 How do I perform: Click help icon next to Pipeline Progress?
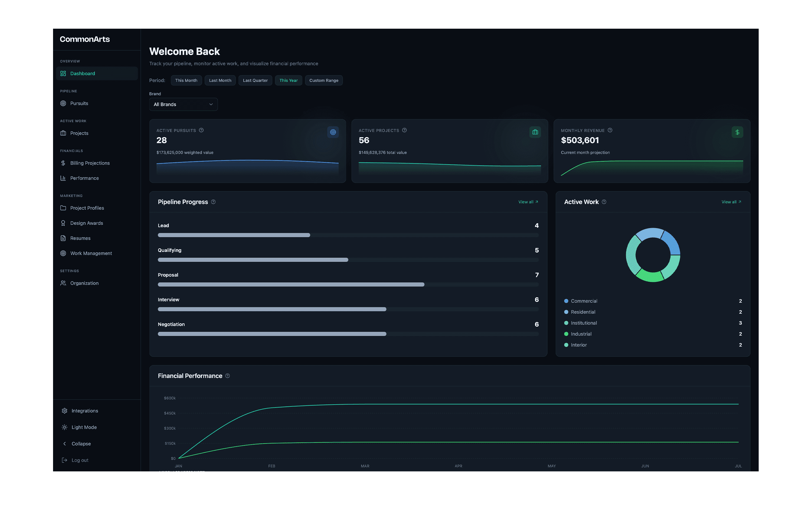(213, 202)
